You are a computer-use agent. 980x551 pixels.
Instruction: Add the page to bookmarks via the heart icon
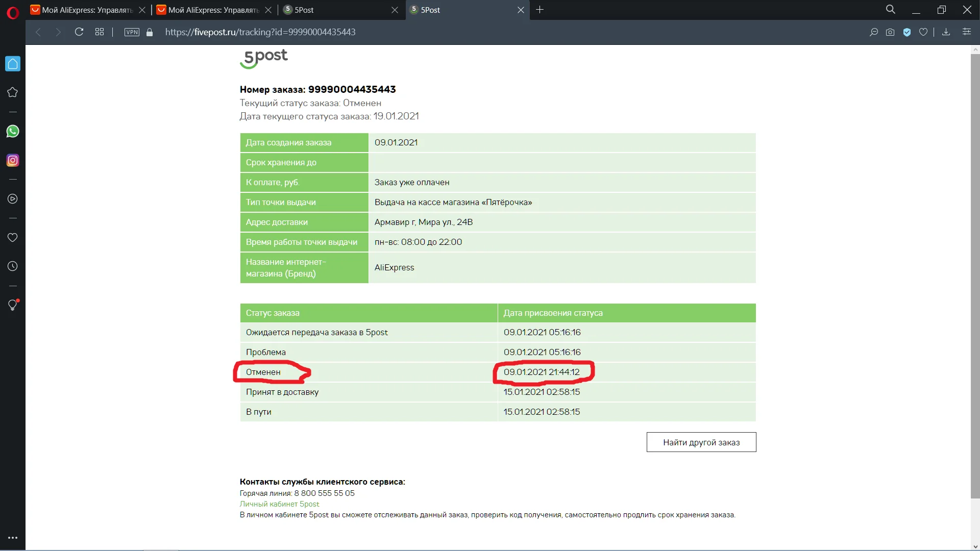923,32
